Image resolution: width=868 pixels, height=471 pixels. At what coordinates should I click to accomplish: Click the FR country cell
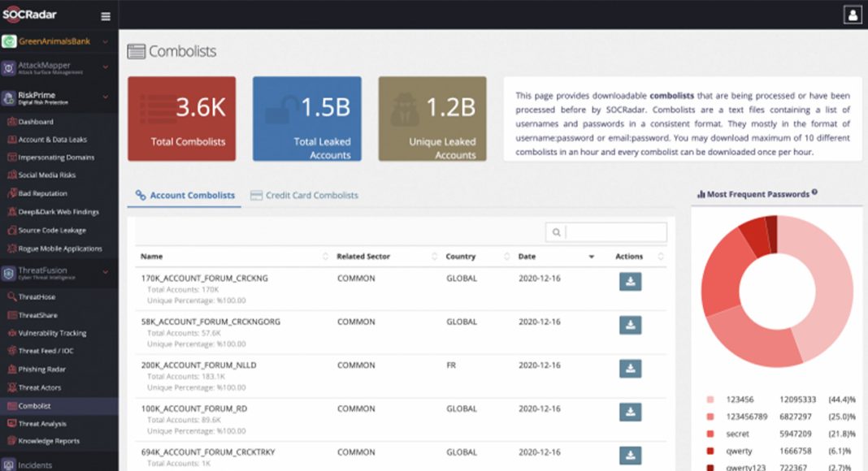[x=451, y=365]
